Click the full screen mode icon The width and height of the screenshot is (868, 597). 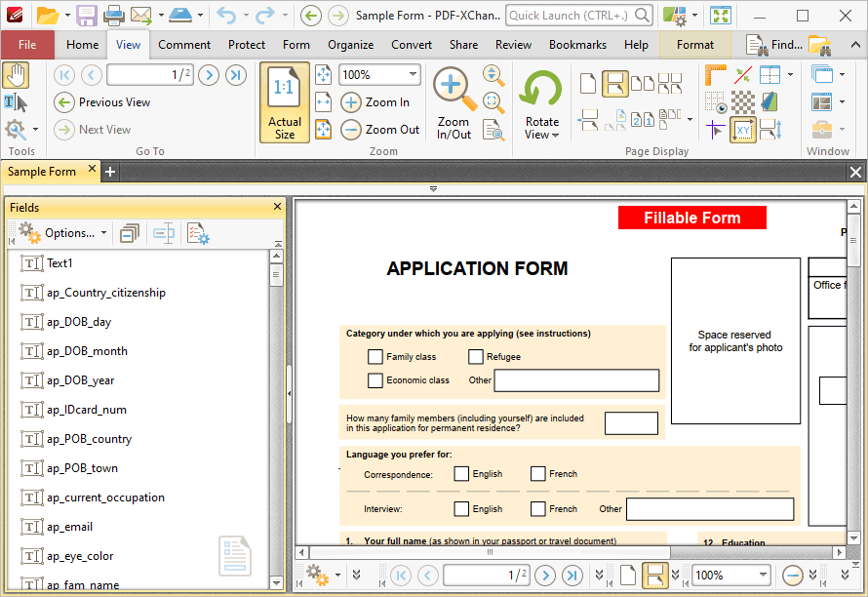coord(721,16)
